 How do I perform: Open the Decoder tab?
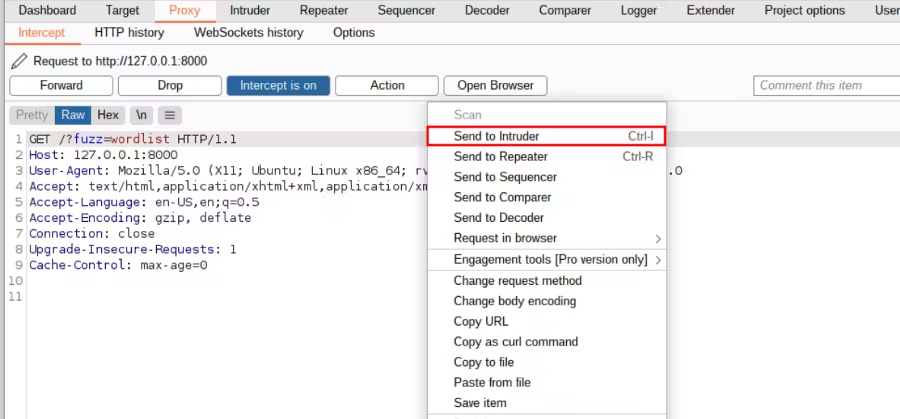(487, 10)
